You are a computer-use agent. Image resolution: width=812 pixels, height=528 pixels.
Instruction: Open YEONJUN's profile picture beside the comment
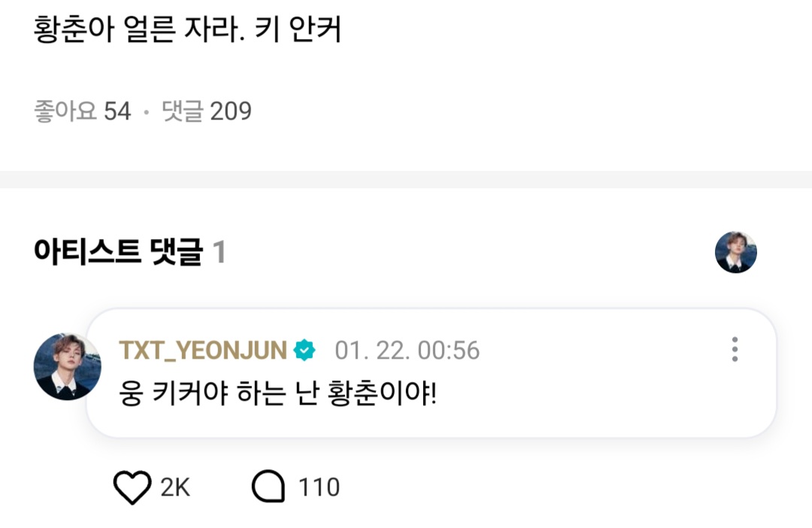[x=67, y=367]
